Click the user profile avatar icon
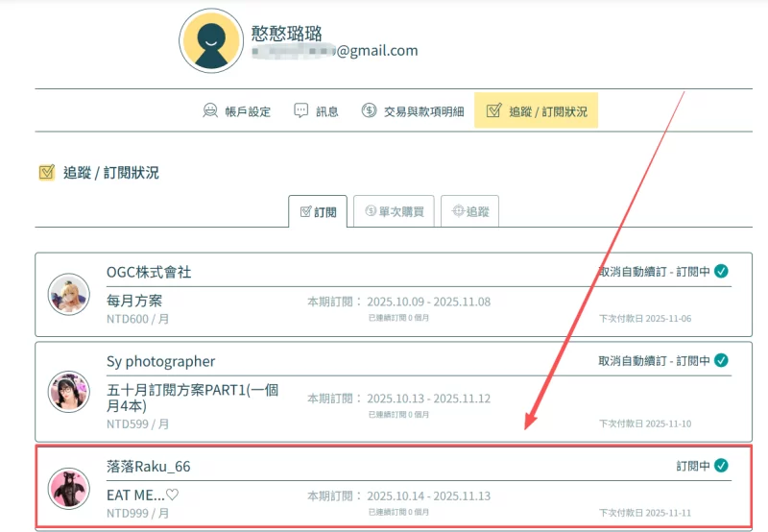Viewport: 768px width, 532px height. click(x=211, y=40)
